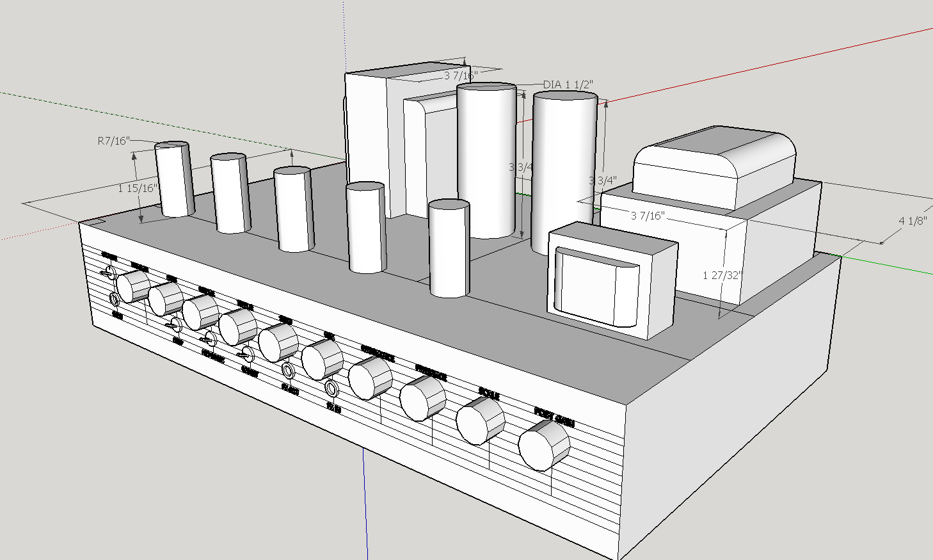Select the SCALE knob on the front panel

click(481, 420)
